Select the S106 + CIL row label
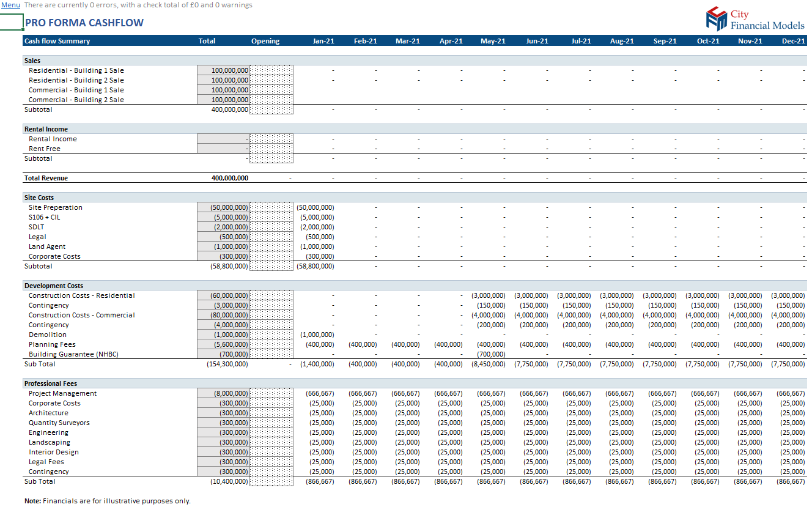This screenshot has width=812, height=507. click(45, 217)
